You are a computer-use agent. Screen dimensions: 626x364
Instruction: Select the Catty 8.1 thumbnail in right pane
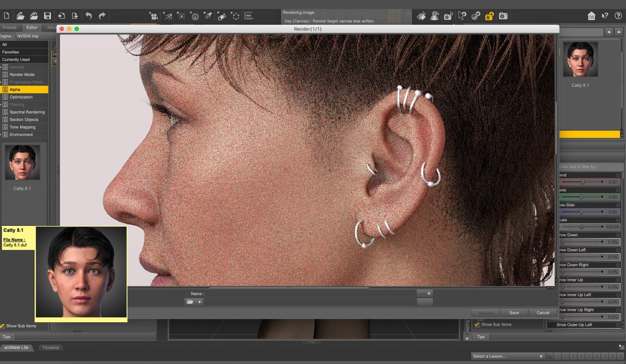coord(580,59)
